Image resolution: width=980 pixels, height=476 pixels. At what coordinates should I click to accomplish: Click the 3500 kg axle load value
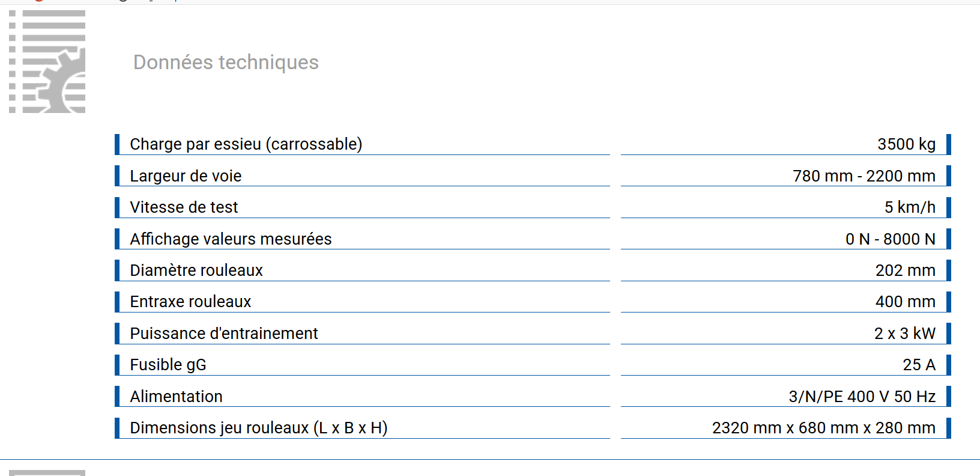(x=906, y=144)
